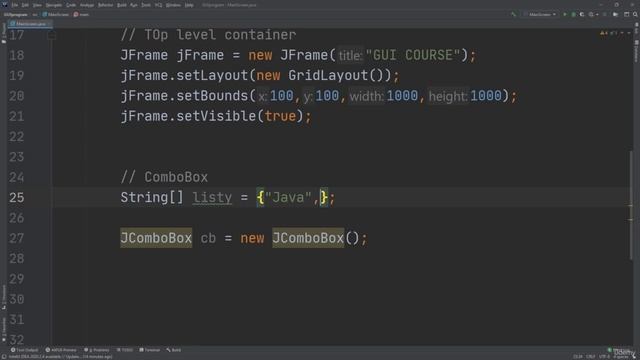This screenshot has height=360, width=640.
Task: Click the green Run button
Action: pyautogui.click(x=565, y=14)
